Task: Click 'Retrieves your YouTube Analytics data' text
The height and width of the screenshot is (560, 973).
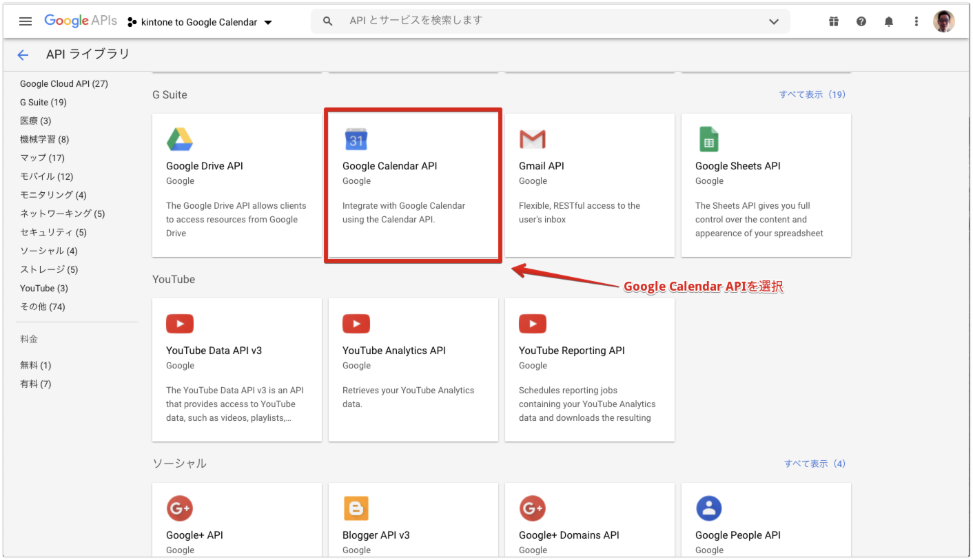Action: tap(409, 397)
